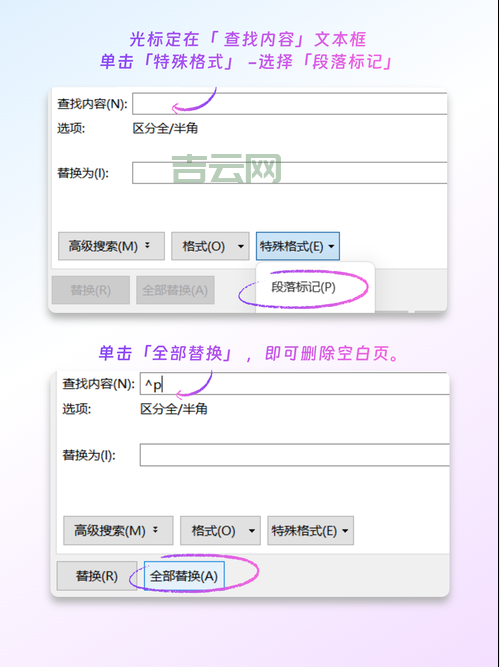The image size is (500, 667).
Task: Click the 查找内容(N): label in the upper dialog
Action: click(x=92, y=104)
